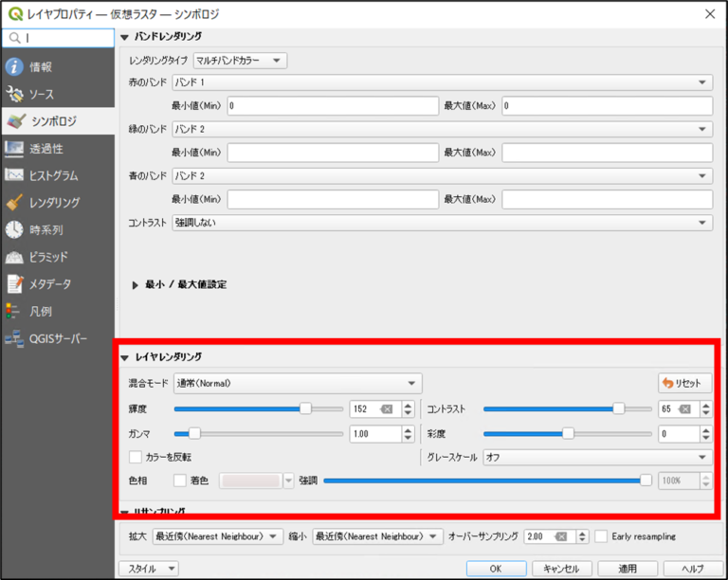Expand the 最小 / 最大値設定 section
This screenshot has width=728, height=580.
[136, 285]
